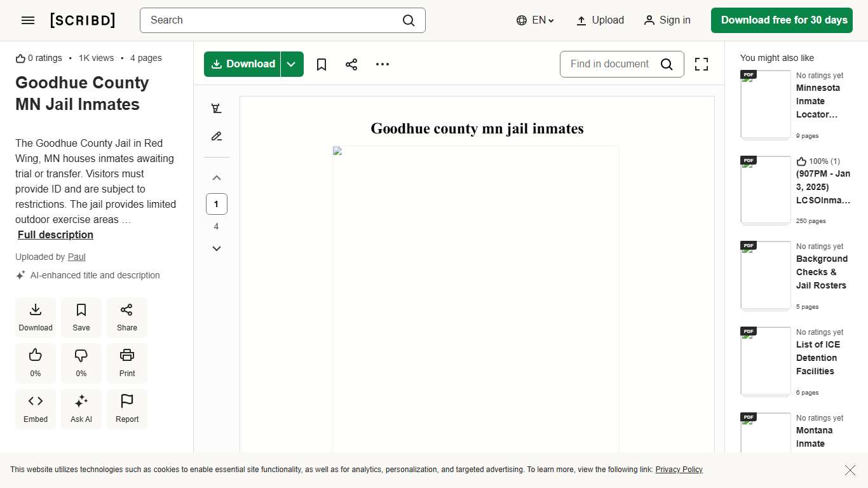
Task: Select the annotation pen tool
Action: pos(216,136)
